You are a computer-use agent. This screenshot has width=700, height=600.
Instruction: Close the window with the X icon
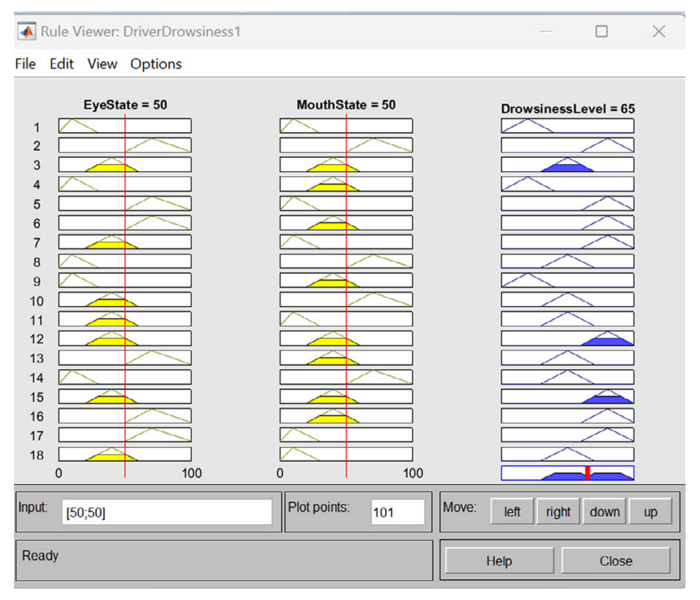(x=659, y=31)
